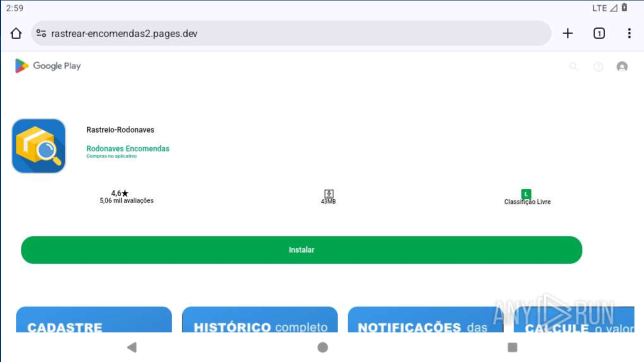Open the browser three-dot menu
Screen dimensions: 644x362
(629, 33)
